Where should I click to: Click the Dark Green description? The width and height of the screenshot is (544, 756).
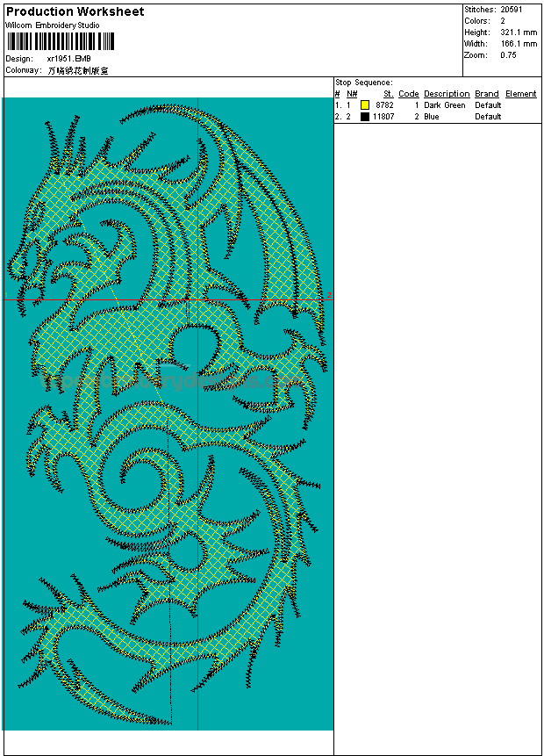(445, 105)
